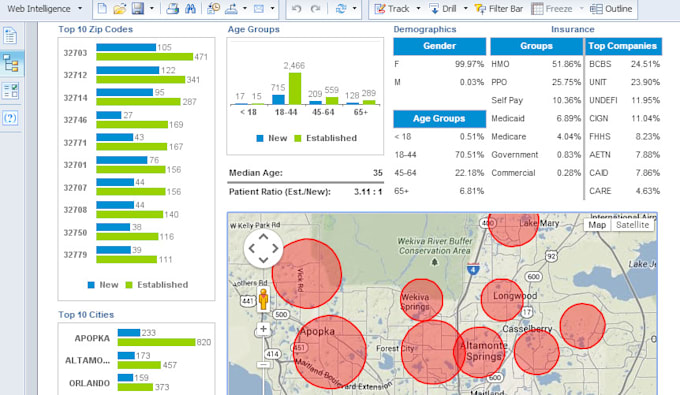
Task: Click the Gender table header
Action: coord(439,46)
